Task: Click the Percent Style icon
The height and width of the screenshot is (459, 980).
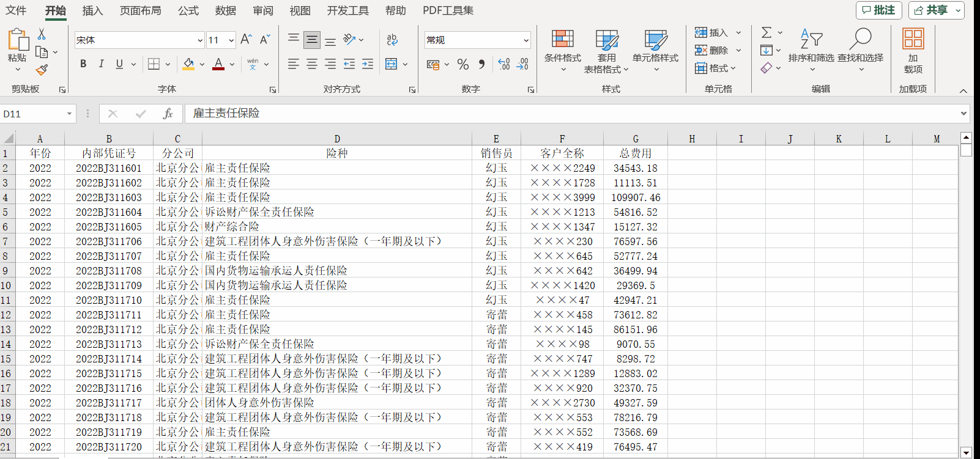Action: coord(463,64)
